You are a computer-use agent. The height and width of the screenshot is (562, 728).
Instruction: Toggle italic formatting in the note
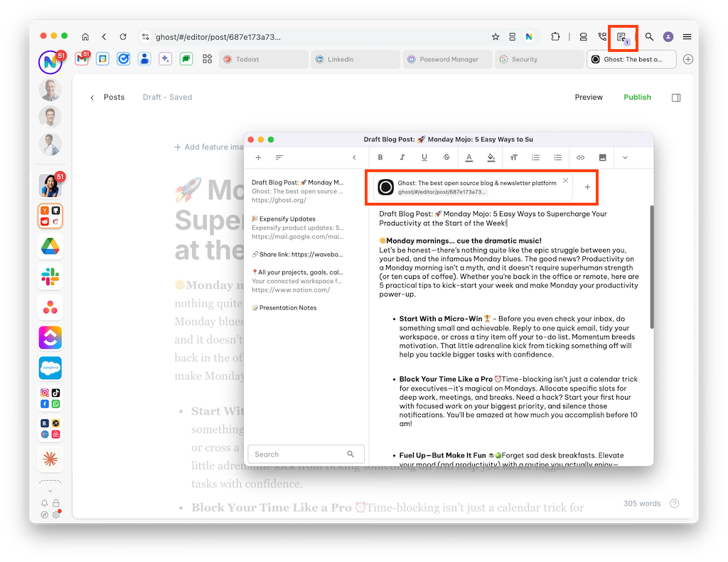(402, 157)
